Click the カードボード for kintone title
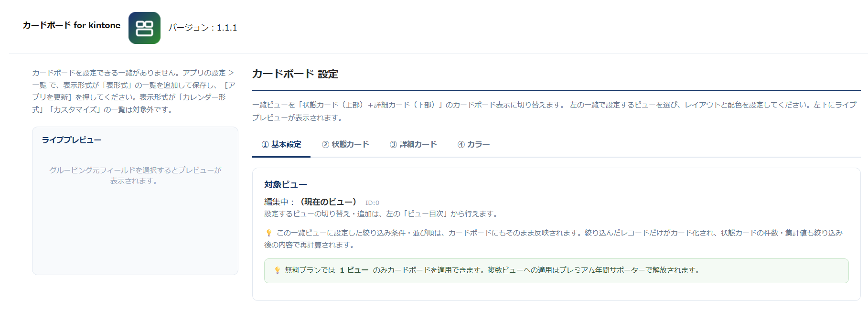Screen dimensions: 868x310 [x=72, y=25]
